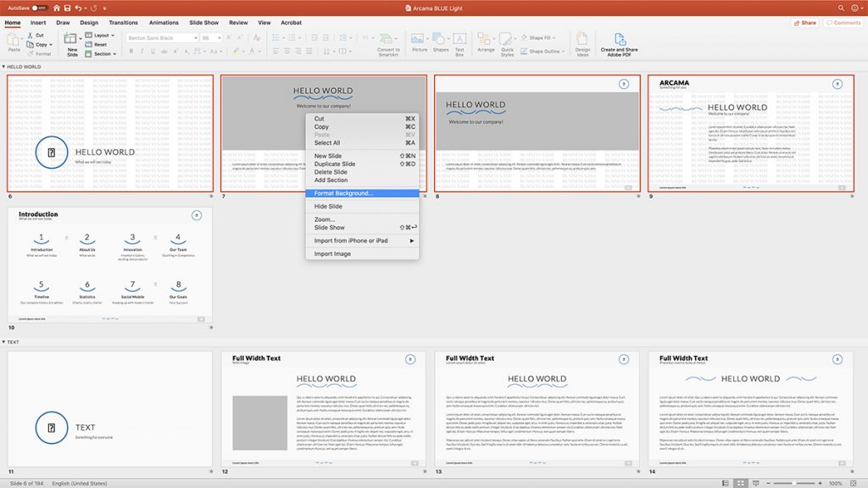Choose Format Background from context menu
This screenshot has width=868, height=488.
343,193
